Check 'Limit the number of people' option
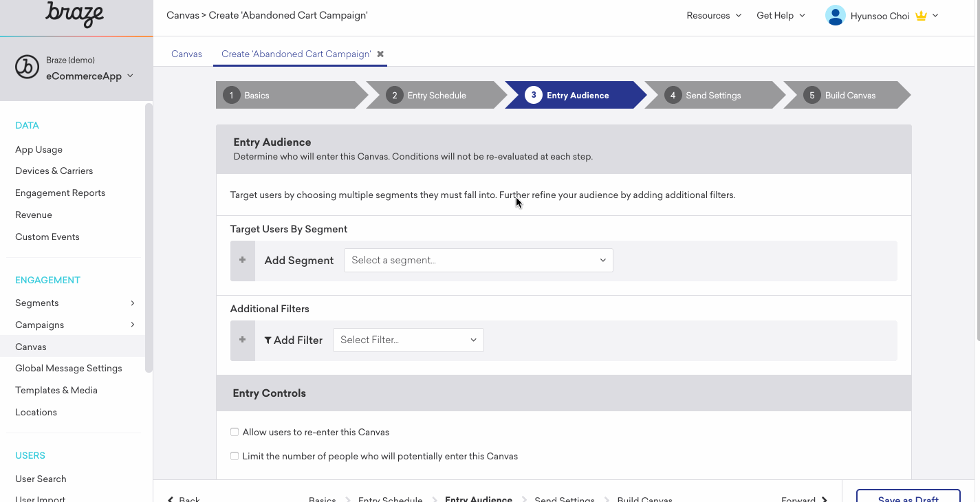The height and width of the screenshot is (502, 980). 235,456
